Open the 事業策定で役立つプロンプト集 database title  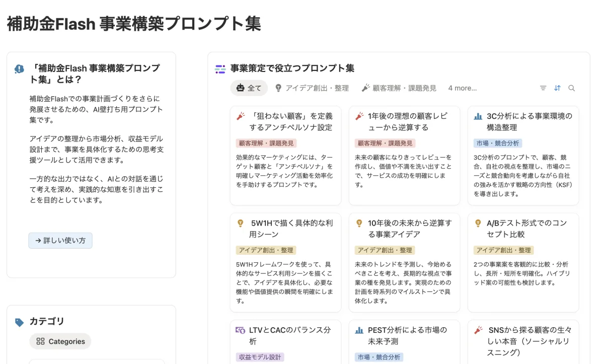[292, 68]
